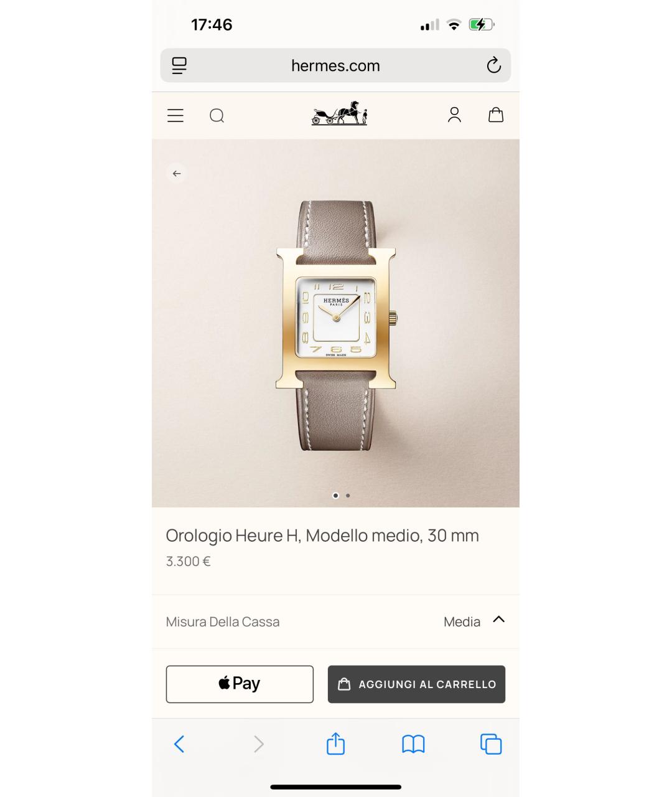672x797 pixels.
Task: Show all Safari tabs
Action: tap(491, 744)
